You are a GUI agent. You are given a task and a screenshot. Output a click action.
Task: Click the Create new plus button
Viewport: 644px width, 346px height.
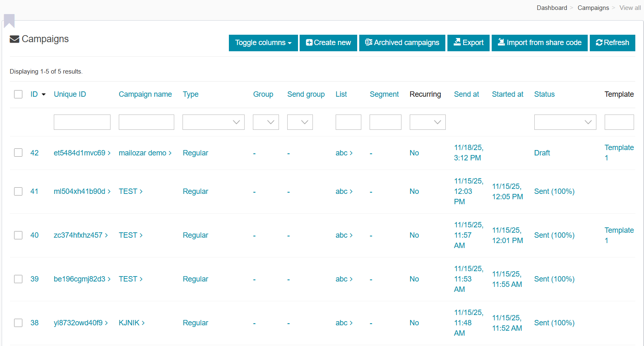point(328,43)
